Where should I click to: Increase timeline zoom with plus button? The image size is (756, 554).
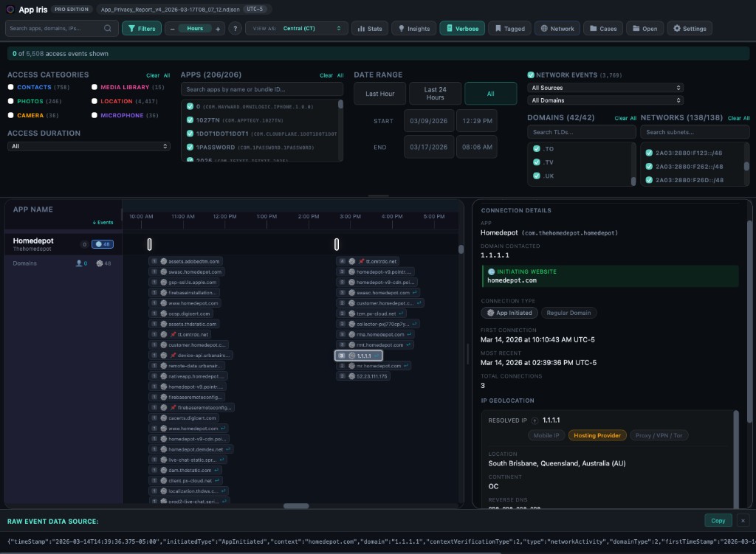pos(218,29)
